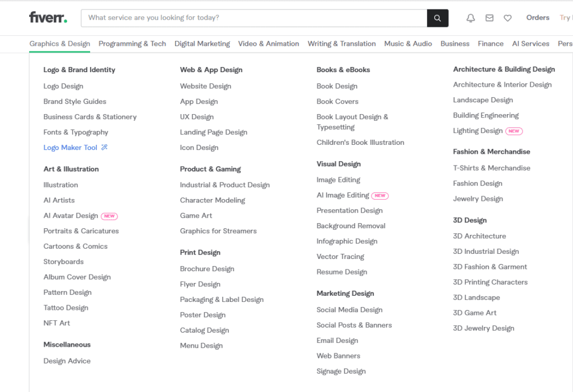Click the search magnifier button
573x392 pixels.
[x=438, y=17]
